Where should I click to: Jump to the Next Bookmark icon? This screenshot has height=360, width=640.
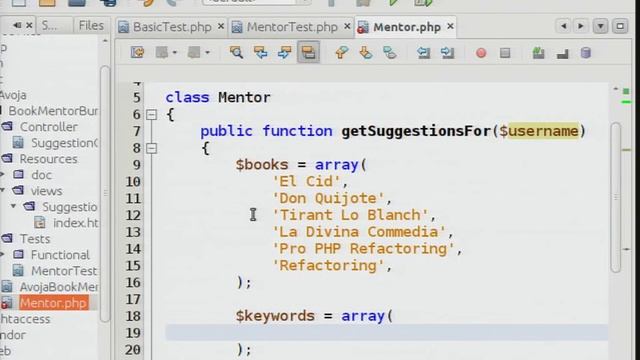(x=365, y=53)
